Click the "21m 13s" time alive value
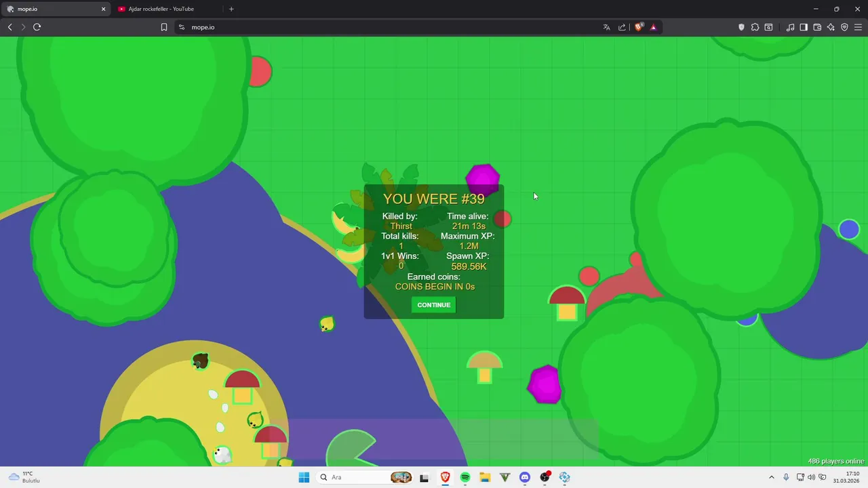Viewport: 868px width, 488px height. click(469, 226)
